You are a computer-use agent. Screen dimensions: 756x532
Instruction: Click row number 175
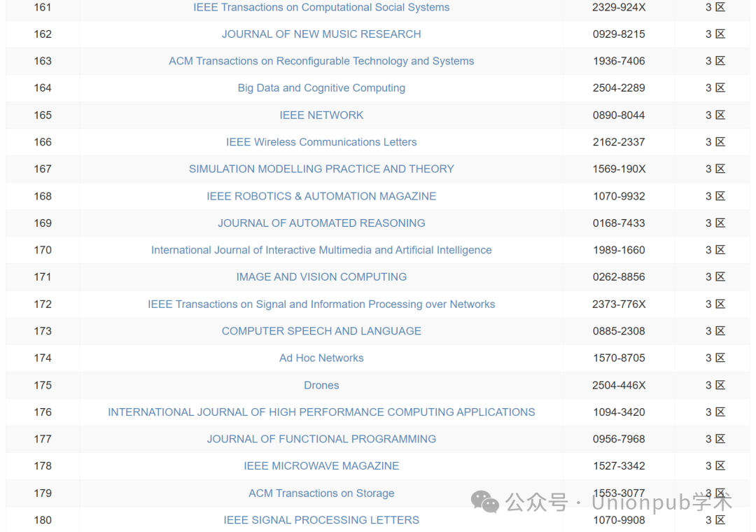coord(43,386)
